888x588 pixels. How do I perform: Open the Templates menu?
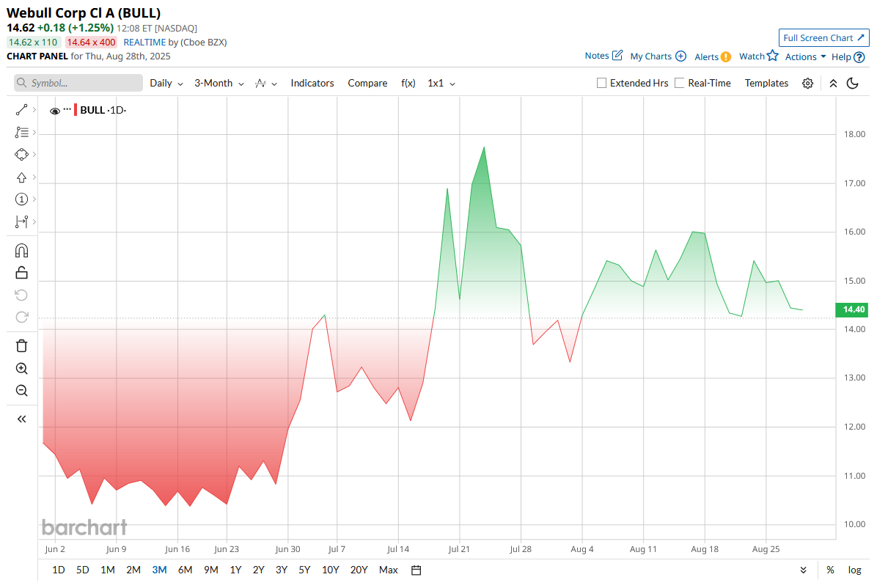coord(767,84)
